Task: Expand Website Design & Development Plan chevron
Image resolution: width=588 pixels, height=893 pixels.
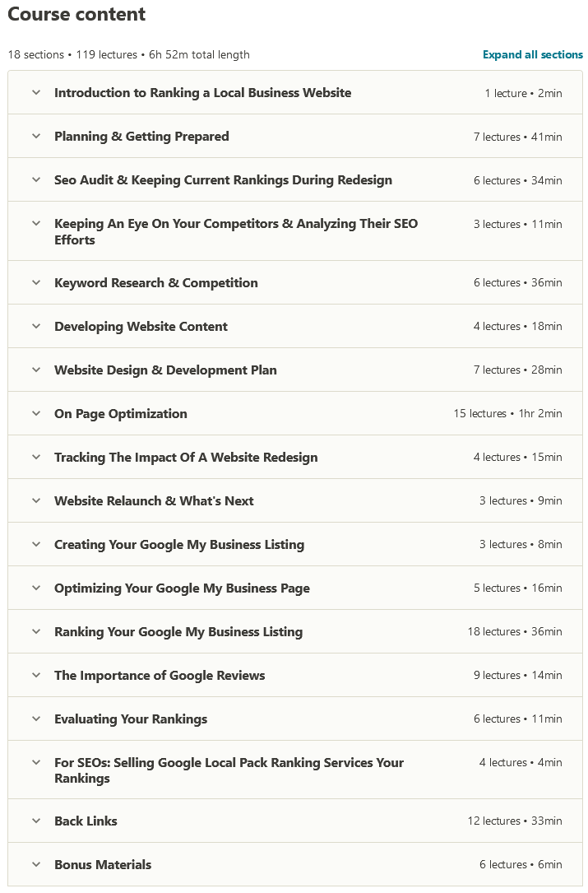Action: pyautogui.click(x=36, y=370)
